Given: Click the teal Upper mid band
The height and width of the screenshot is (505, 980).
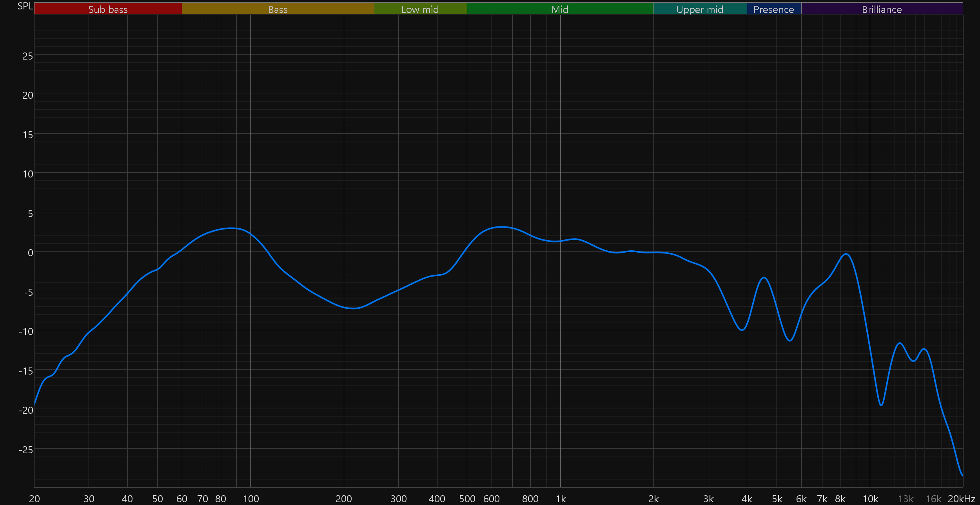Looking at the screenshot, I should pos(700,9).
